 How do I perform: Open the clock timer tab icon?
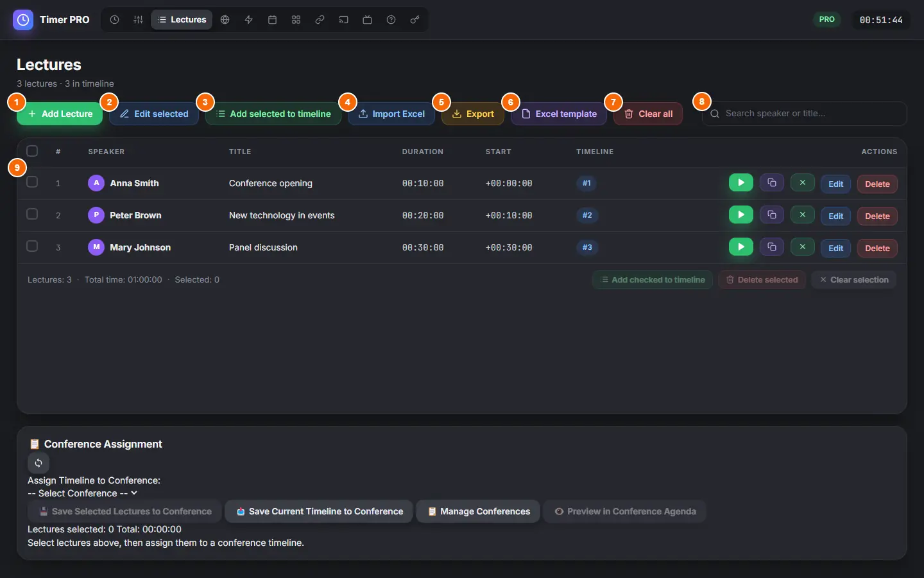pyautogui.click(x=114, y=20)
